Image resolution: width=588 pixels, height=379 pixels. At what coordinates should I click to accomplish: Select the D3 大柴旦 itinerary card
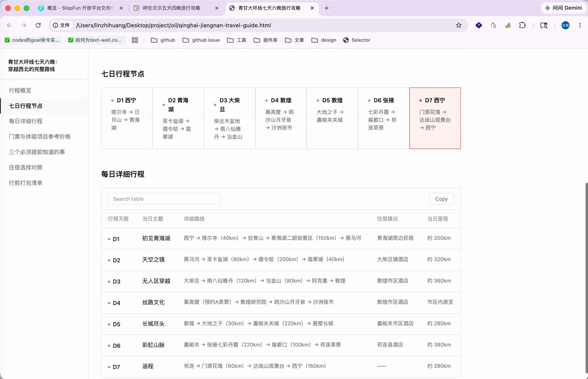[x=230, y=118]
